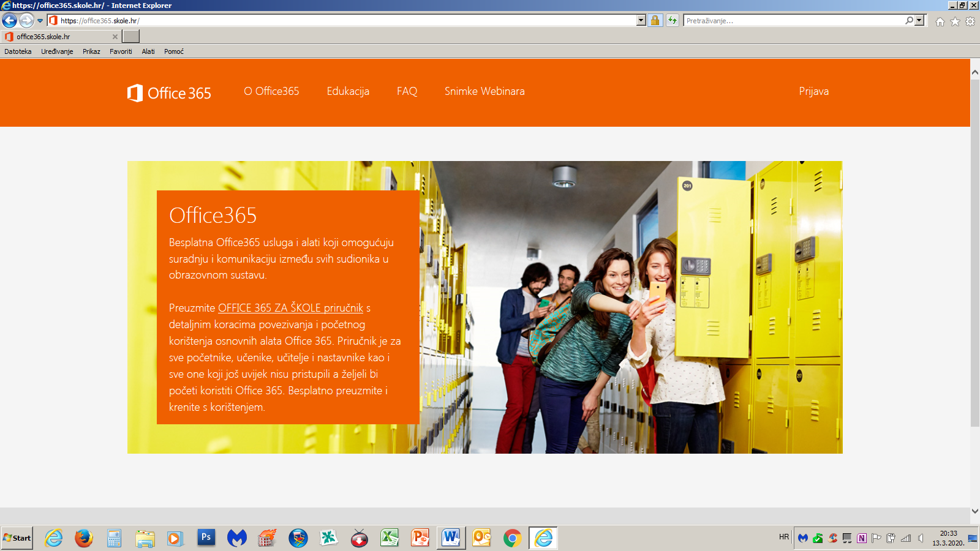This screenshot has height=551, width=980.
Task: Open the OneNote tray icon
Action: click(862, 538)
